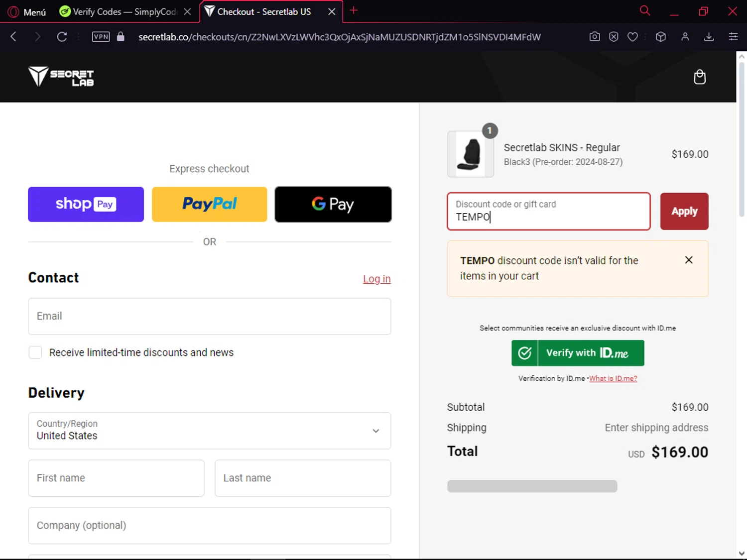Image resolution: width=747 pixels, height=560 pixels.
Task: Click the Express checkout heading
Action: click(209, 169)
